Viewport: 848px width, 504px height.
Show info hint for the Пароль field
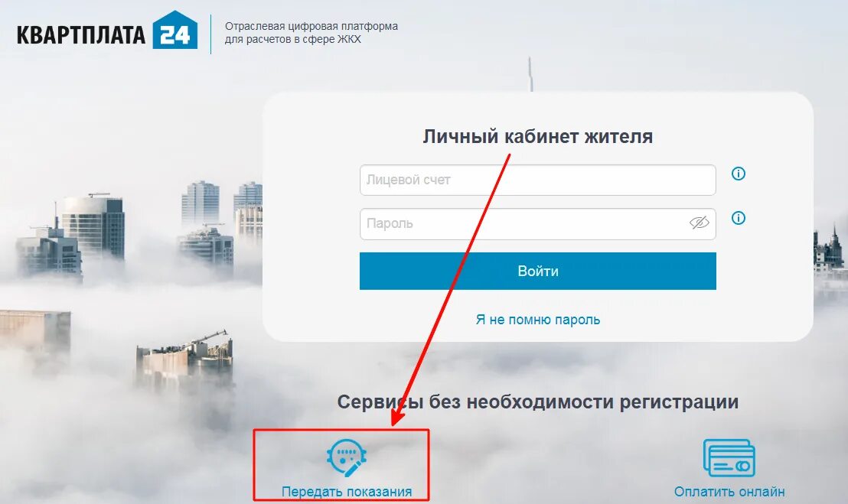[739, 218]
